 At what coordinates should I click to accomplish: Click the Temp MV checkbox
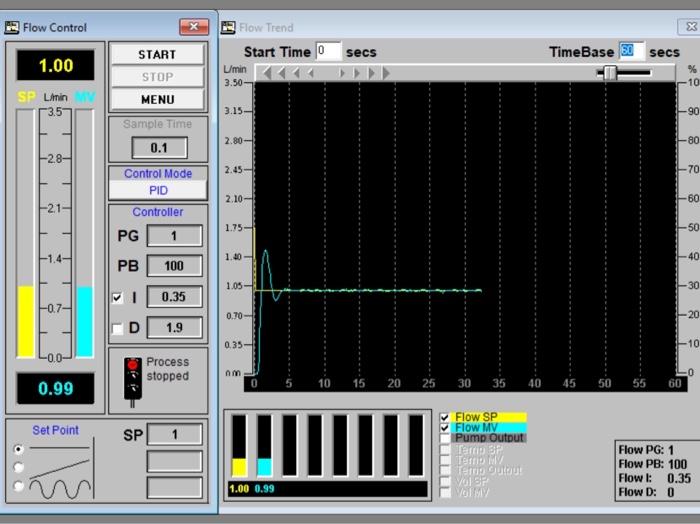pos(445,459)
